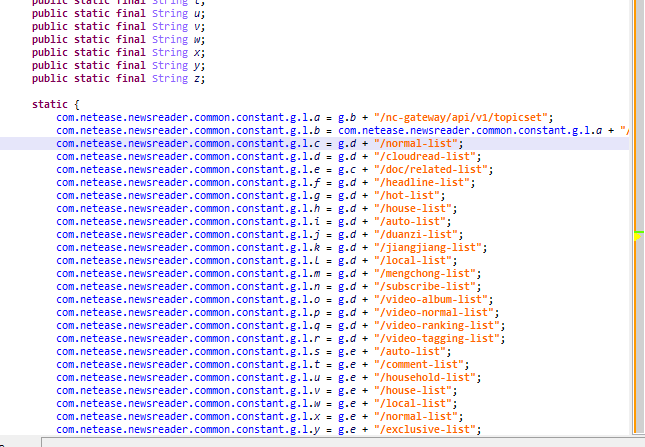645x447 pixels.
Task: Click the "/doc/related-list" string
Action: click(431, 169)
